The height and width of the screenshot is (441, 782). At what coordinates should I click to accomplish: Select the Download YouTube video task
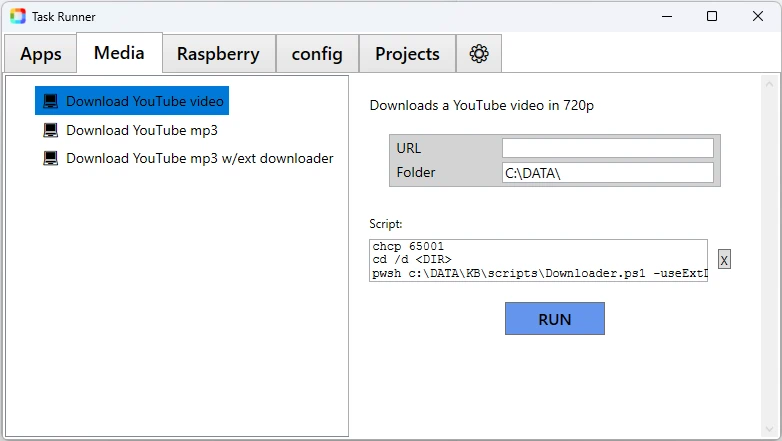[145, 101]
